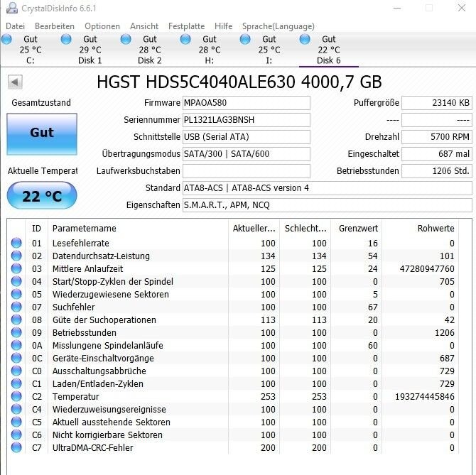Click the Grenzwert column header

pyautogui.click(x=358, y=229)
